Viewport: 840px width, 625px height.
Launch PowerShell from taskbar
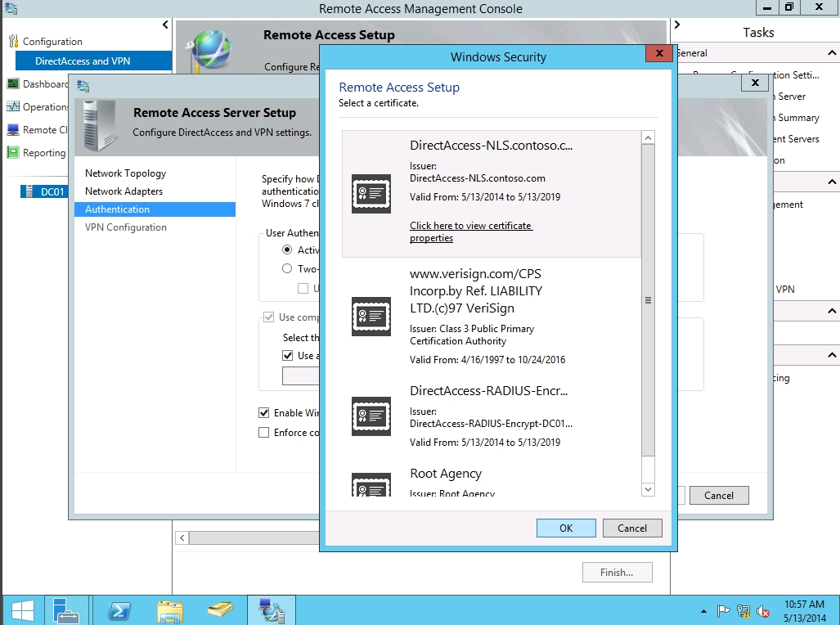coord(119,610)
